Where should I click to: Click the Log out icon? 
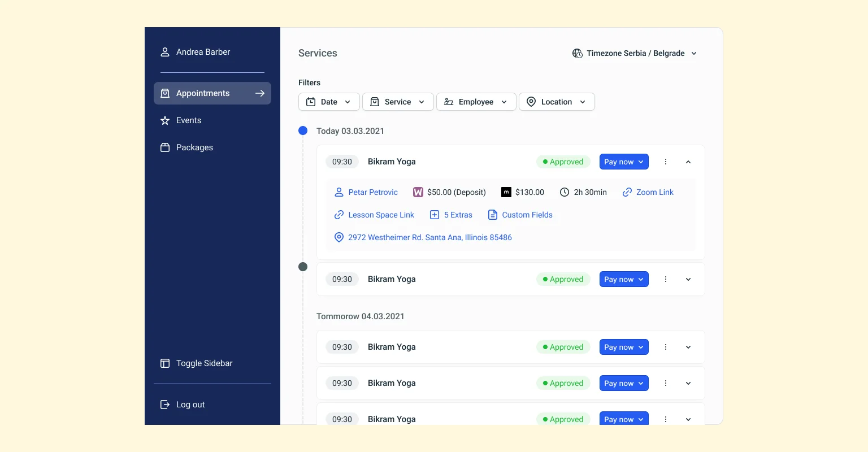[x=164, y=405]
